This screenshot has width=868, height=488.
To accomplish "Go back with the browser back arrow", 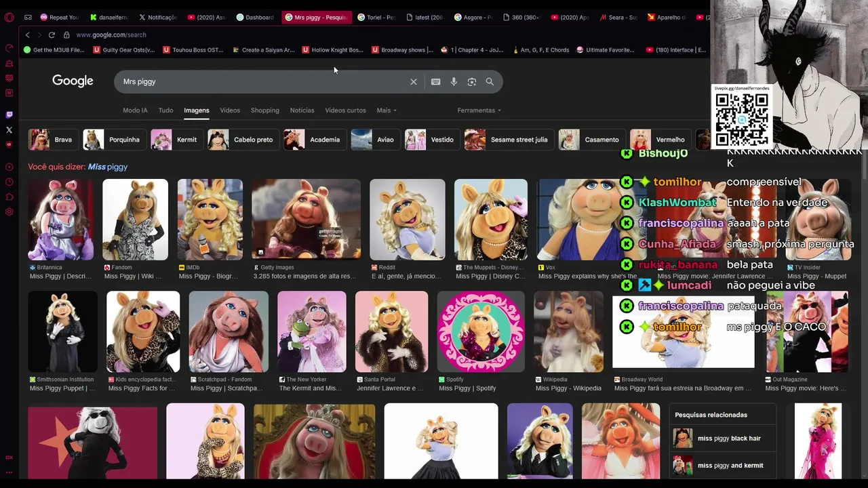I will [27, 35].
